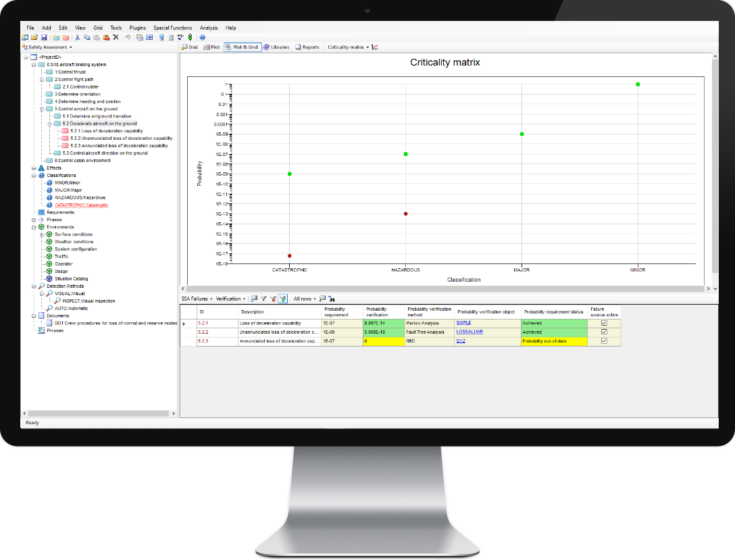
Task: Open the Criticality matrix dropdown
Action: tap(348, 47)
